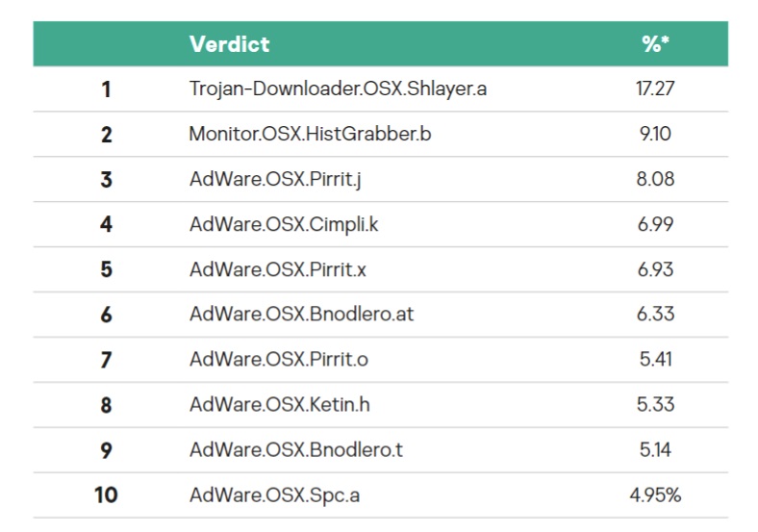The image size is (758, 532).
Task: Select the 8.08 percentage cell
Action: pyautogui.click(x=655, y=180)
